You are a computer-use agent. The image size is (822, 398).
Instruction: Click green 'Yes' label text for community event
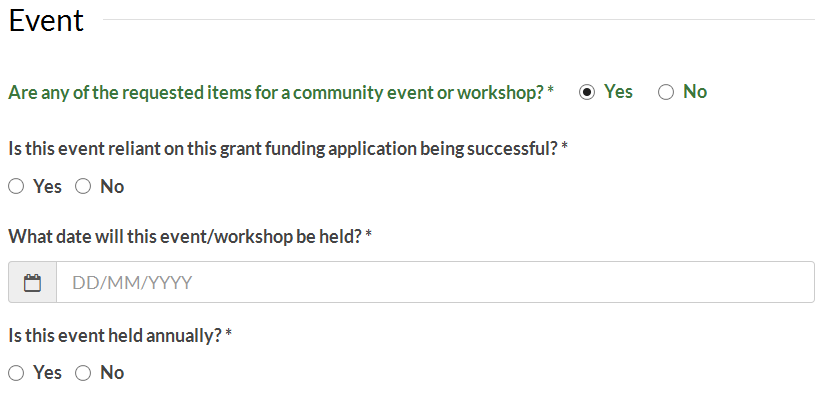[x=618, y=92]
